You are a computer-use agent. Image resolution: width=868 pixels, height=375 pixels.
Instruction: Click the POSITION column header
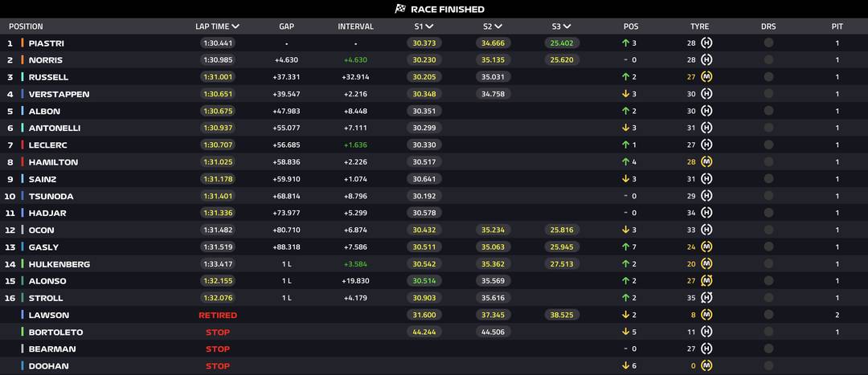(26, 26)
